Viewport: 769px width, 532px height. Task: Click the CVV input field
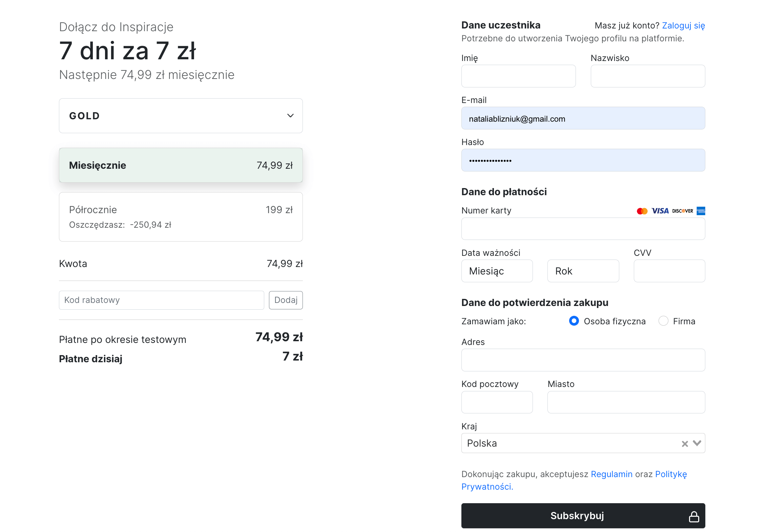pos(669,271)
